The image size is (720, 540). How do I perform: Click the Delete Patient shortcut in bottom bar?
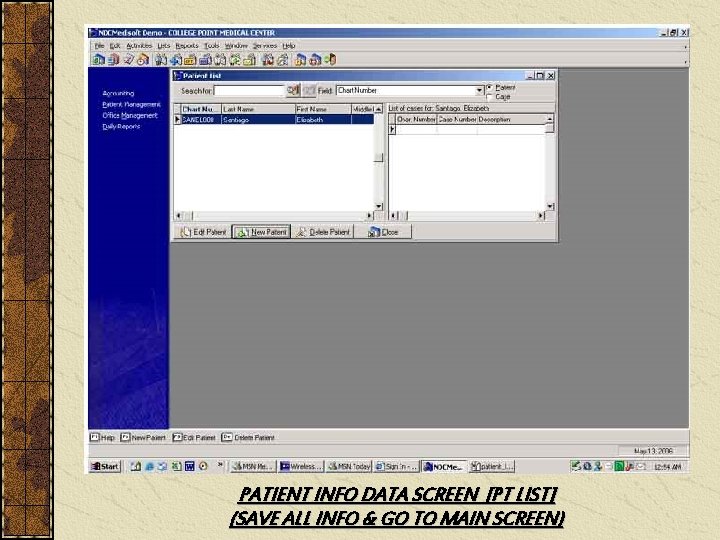248,438
